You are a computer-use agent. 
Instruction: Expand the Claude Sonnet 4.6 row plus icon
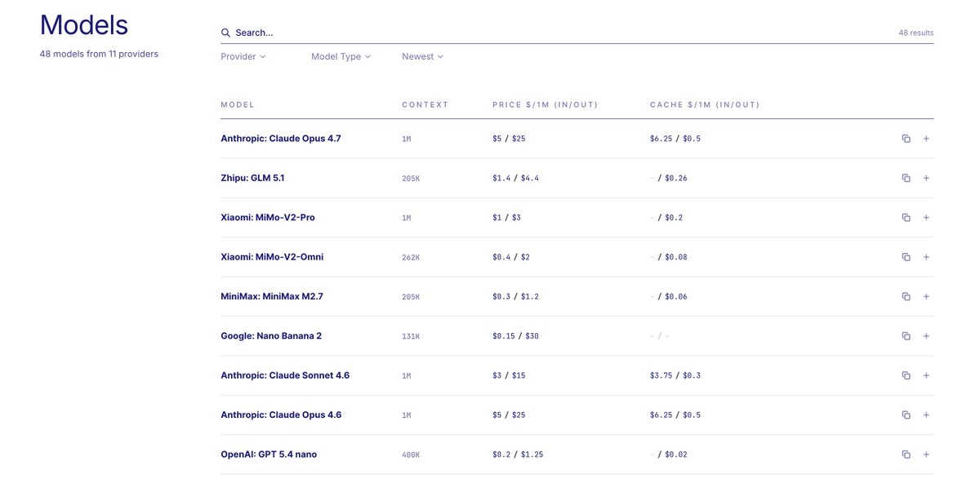[x=926, y=375]
